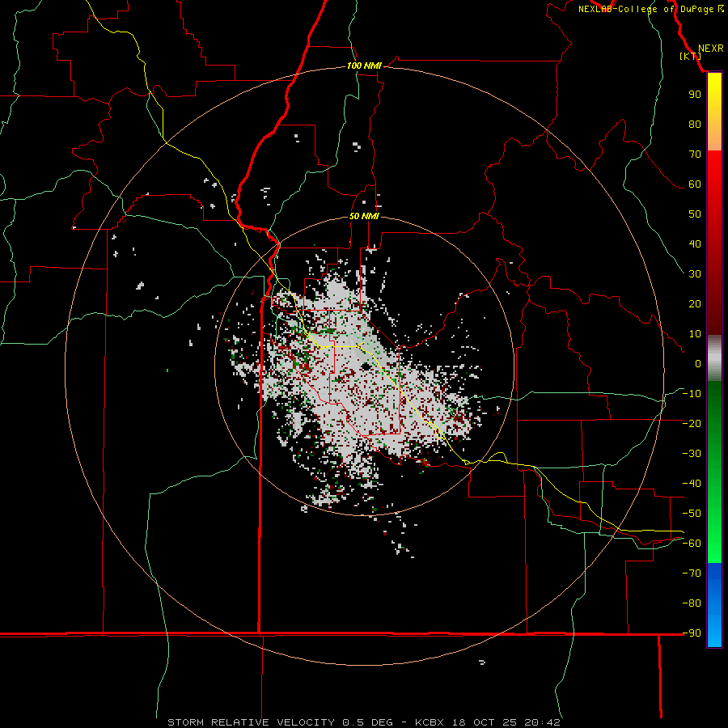
Task: Select the -60 value on the velocity scale
Action: (x=692, y=544)
